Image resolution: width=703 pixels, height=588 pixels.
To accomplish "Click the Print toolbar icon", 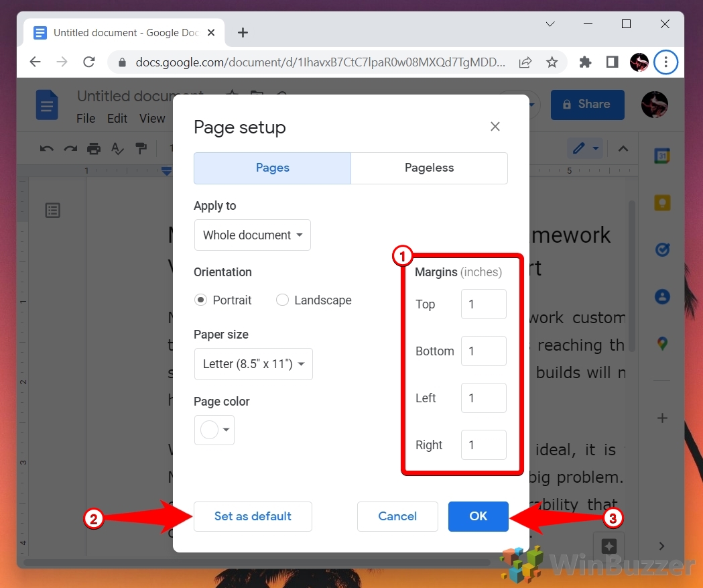I will click(x=94, y=148).
